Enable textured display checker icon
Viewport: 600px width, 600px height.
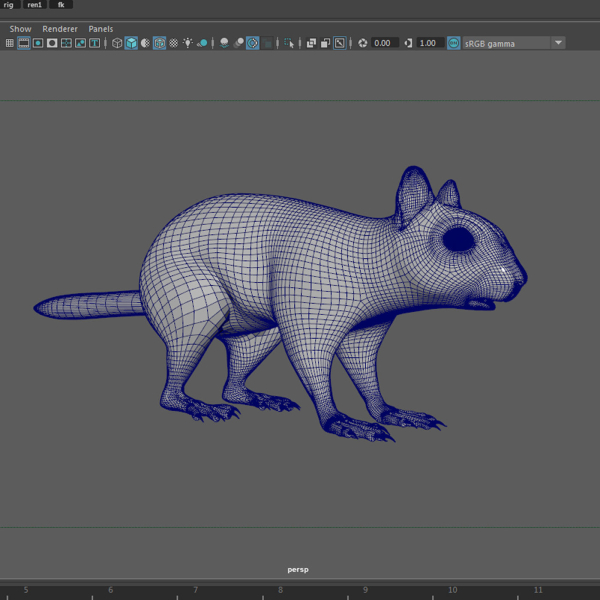tap(174, 43)
